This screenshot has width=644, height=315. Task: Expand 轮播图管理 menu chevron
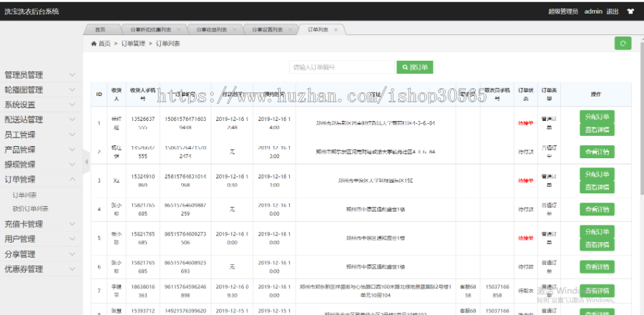pyautogui.click(x=72, y=89)
